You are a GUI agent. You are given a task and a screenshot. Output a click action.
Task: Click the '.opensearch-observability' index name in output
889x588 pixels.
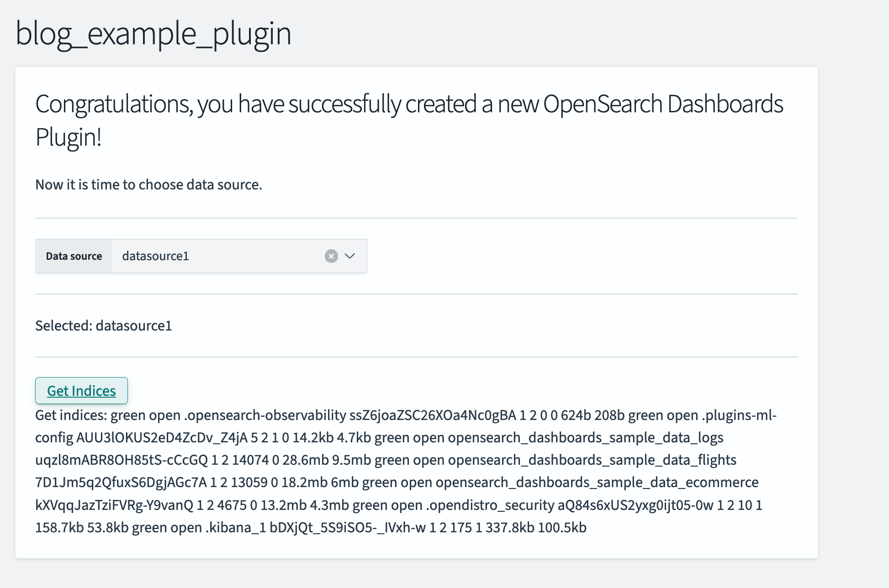tap(265, 415)
